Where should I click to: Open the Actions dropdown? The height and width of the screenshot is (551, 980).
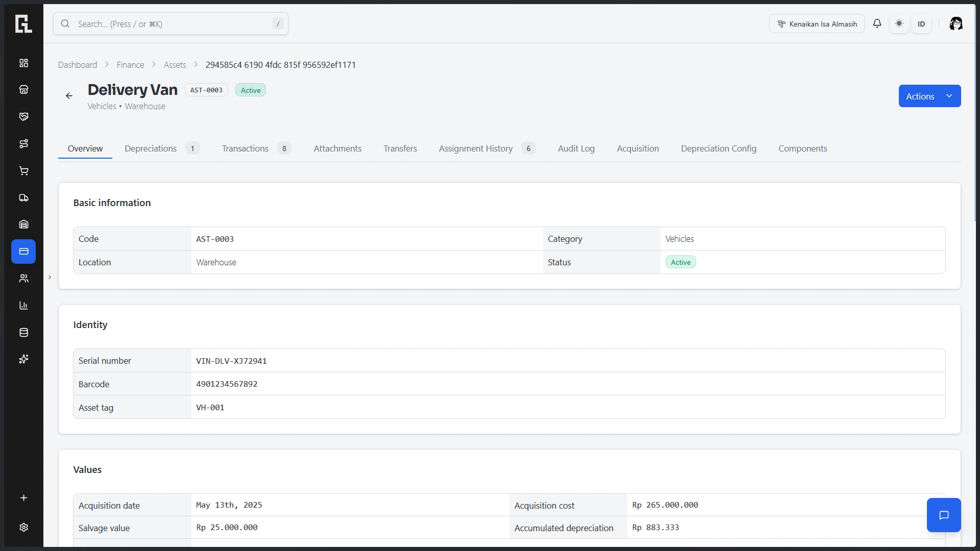click(x=929, y=96)
